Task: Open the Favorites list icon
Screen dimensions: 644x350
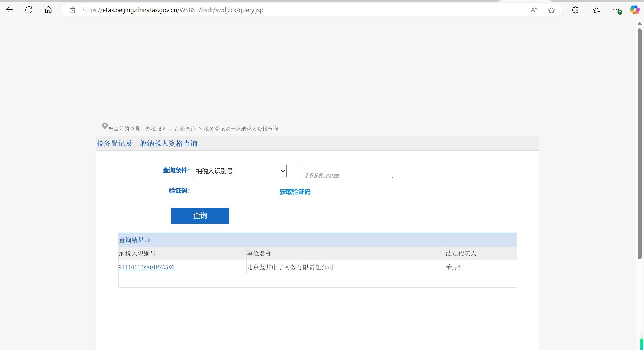Action: [x=596, y=10]
